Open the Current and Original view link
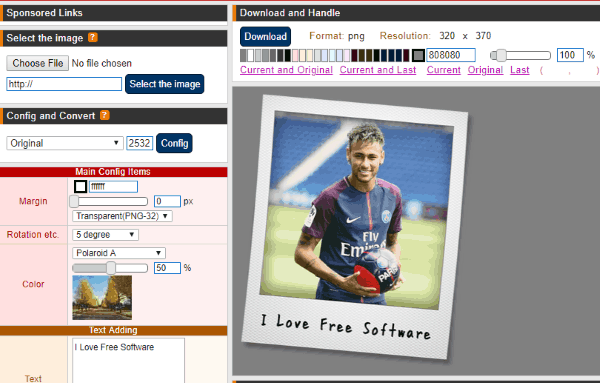600x383 pixels. [x=286, y=70]
